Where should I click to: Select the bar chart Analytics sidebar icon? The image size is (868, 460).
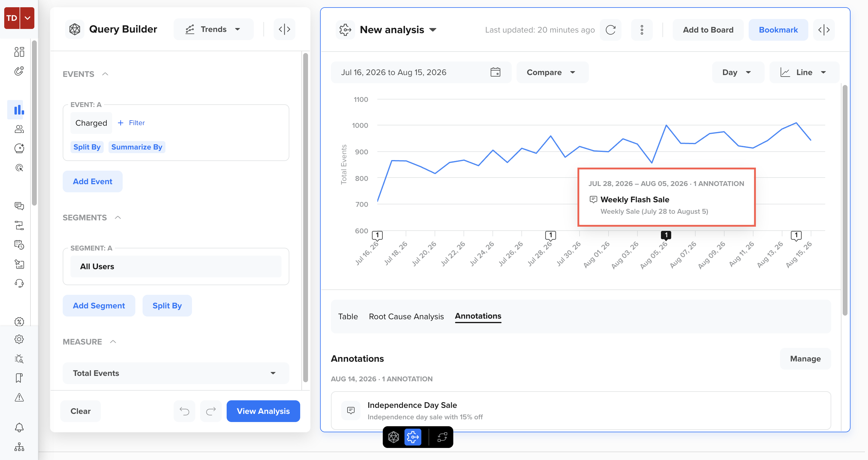pos(19,110)
